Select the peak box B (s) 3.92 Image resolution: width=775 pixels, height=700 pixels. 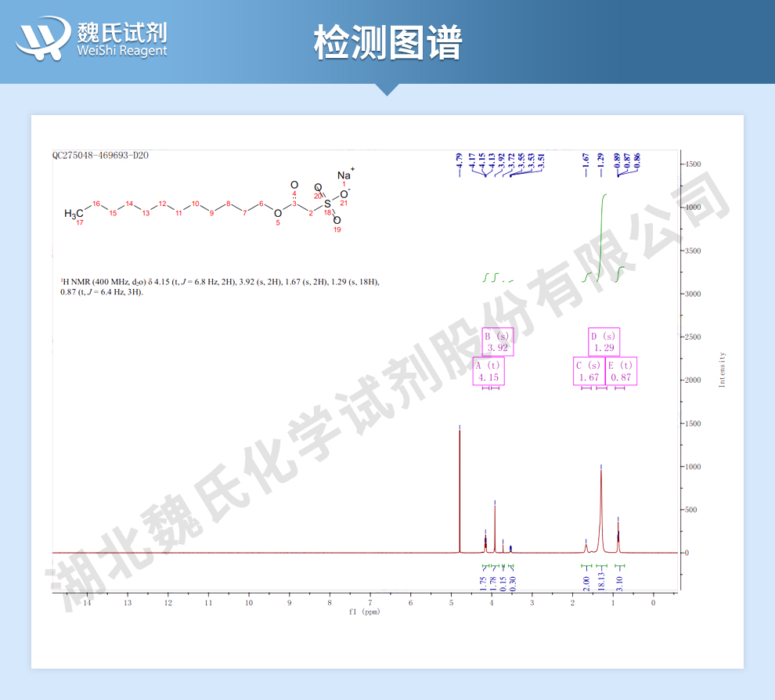[497, 342]
